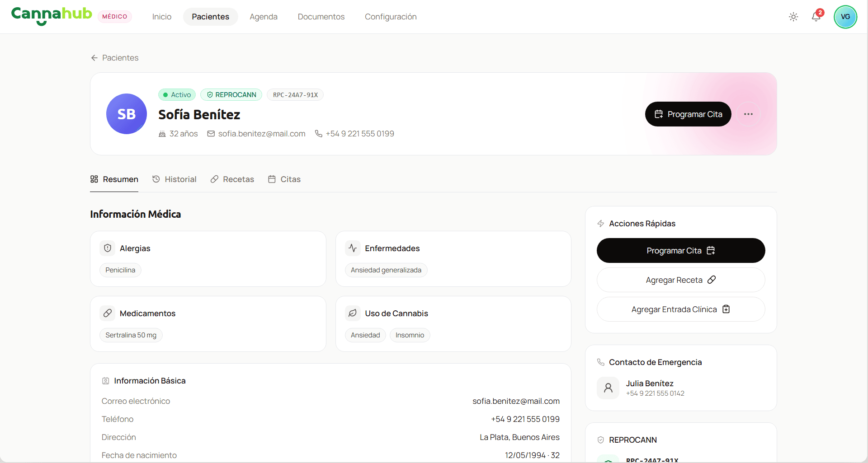
Task: Click the Información Básica ID card icon
Action: [106, 381]
